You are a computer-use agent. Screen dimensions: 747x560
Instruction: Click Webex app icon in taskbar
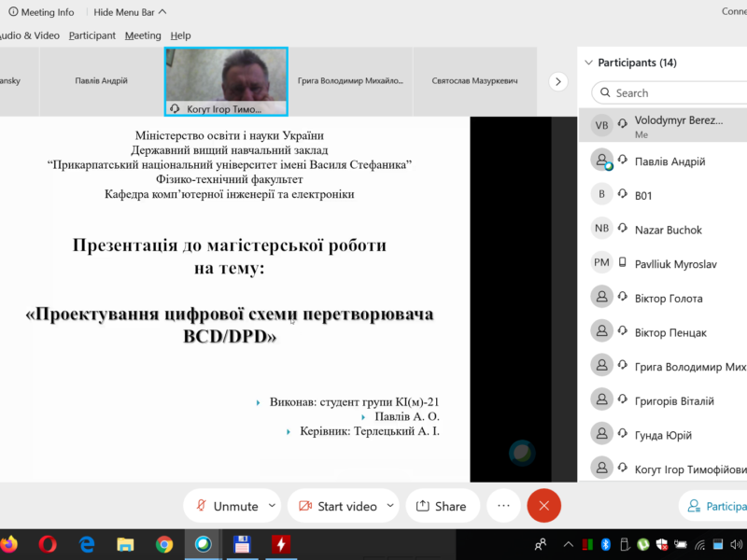[203, 544]
